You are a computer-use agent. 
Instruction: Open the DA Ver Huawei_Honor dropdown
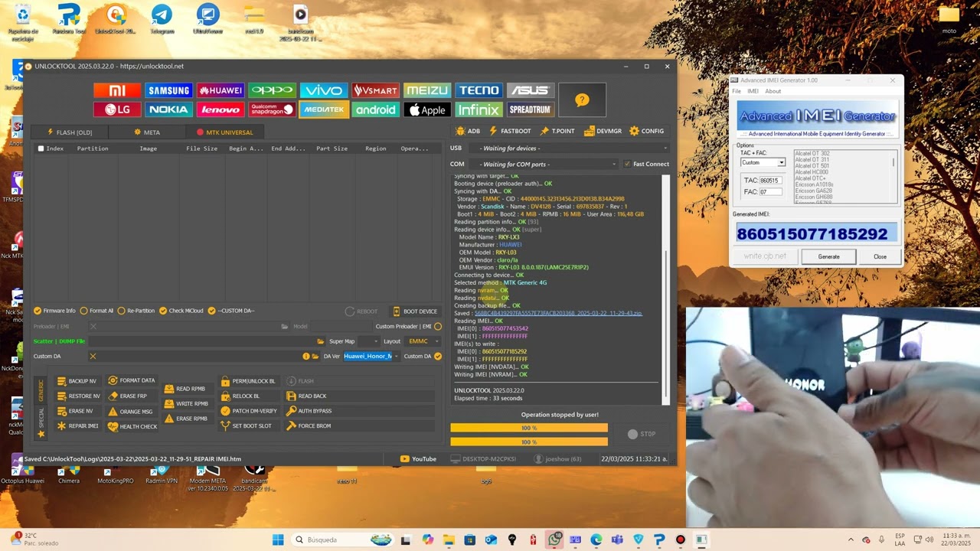[x=371, y=356]
